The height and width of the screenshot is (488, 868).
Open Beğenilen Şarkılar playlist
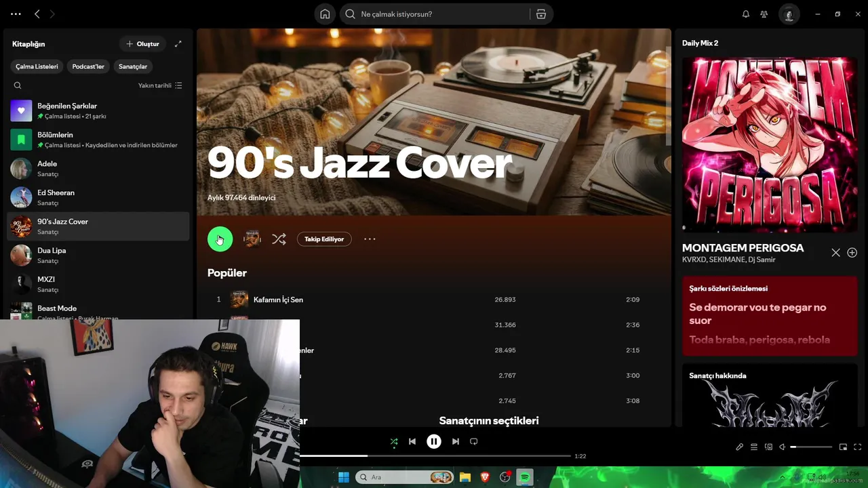[98, 110]
